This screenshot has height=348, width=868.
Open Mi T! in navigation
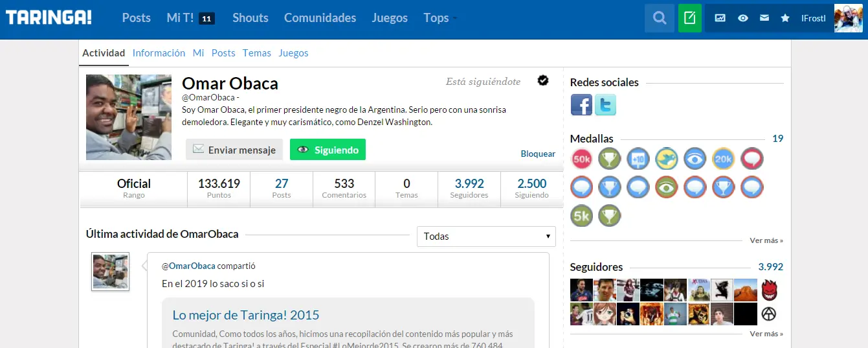coord(180,18)
